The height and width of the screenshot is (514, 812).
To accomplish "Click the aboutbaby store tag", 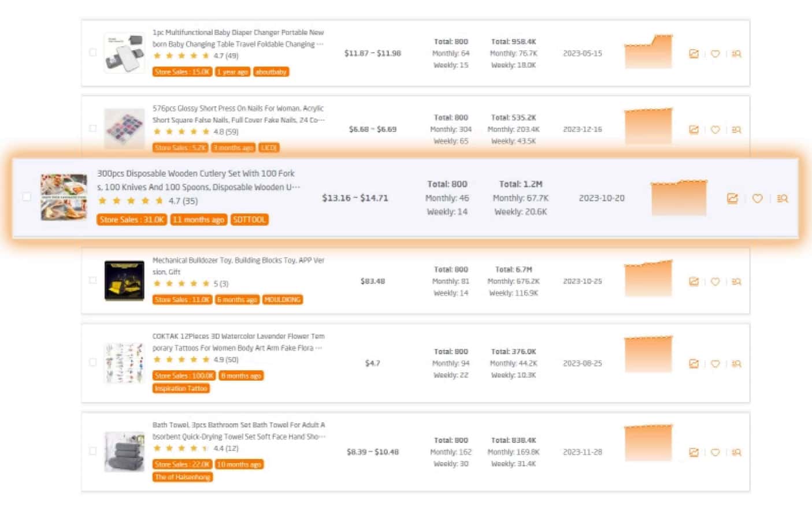I will tap(270, 72).
